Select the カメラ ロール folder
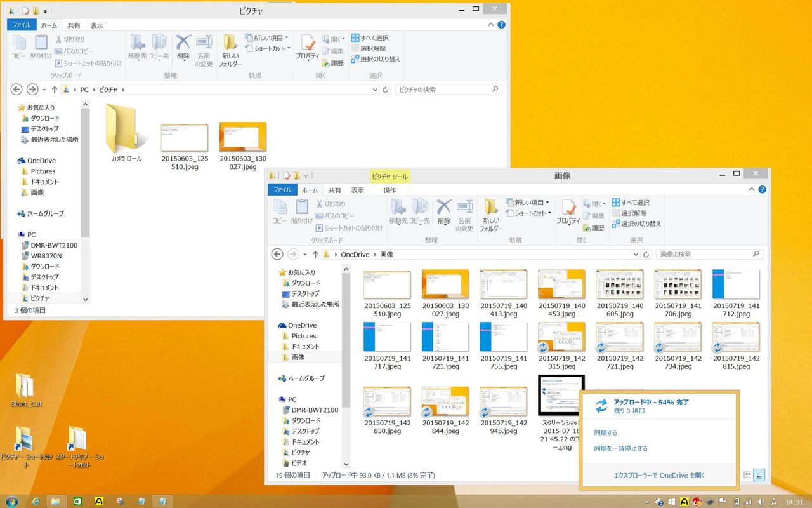 pos(127,133)
